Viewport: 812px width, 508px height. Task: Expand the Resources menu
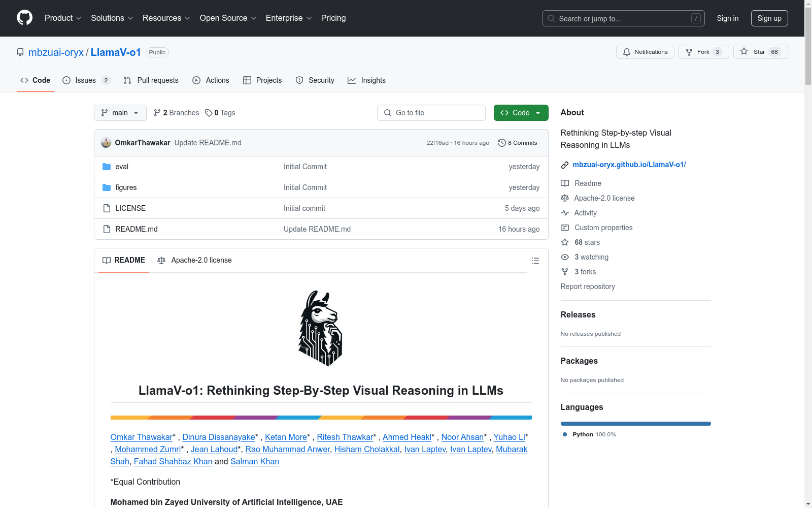[x=166, y=18]
